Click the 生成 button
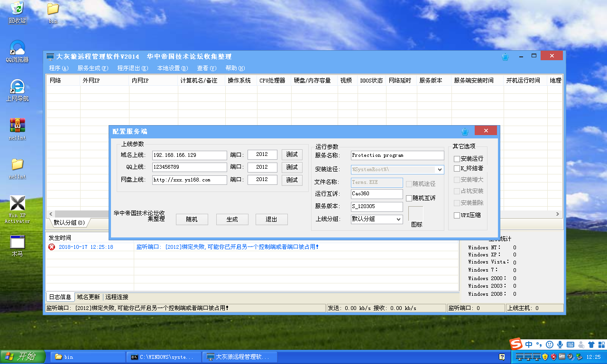Screen dimensions: 607x364 [x=232, y=219]
